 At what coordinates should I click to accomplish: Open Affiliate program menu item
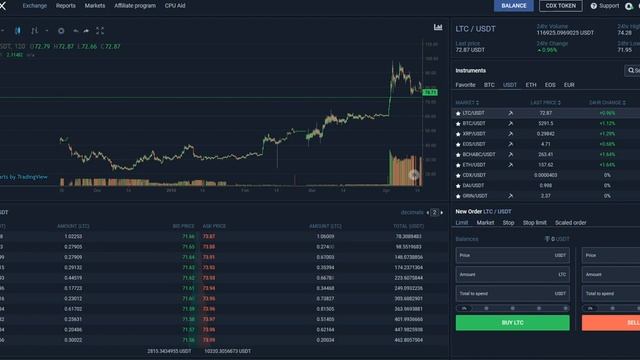[135, 6]
